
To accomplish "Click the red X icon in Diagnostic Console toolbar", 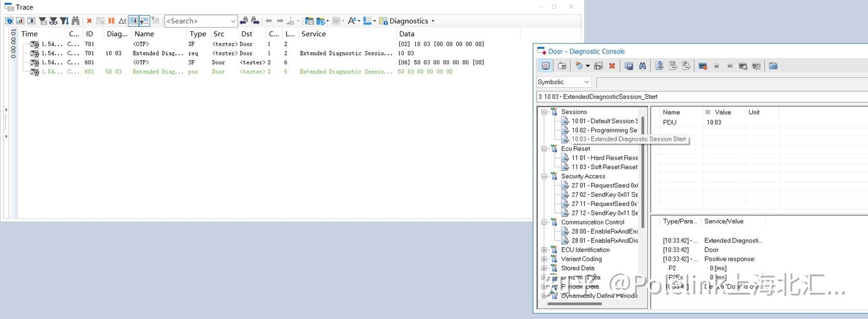I will tap(612, 66).
